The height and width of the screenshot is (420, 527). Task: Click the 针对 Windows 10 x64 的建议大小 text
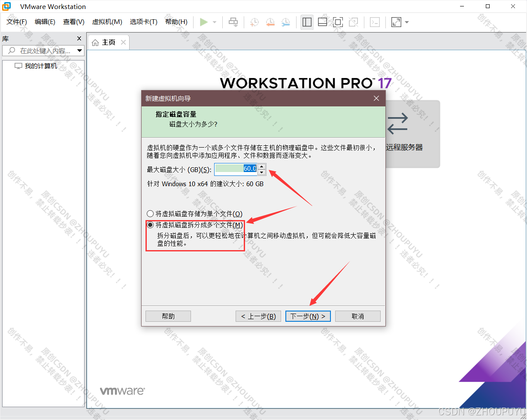pyautogui.click(x=205, y=184)
